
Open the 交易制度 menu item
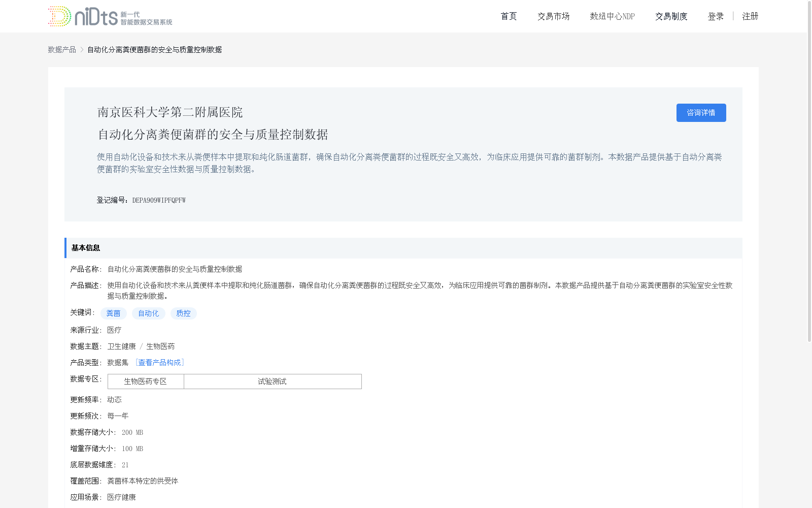coord(671,16)
